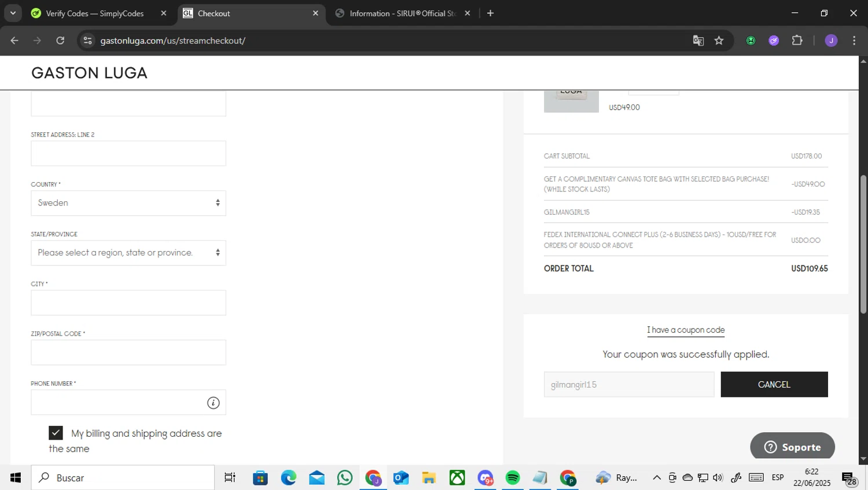The height and width of the screenshot is (490, 868).
Task: Click the ESP language indicator
Action: click(x=778, y=477)
